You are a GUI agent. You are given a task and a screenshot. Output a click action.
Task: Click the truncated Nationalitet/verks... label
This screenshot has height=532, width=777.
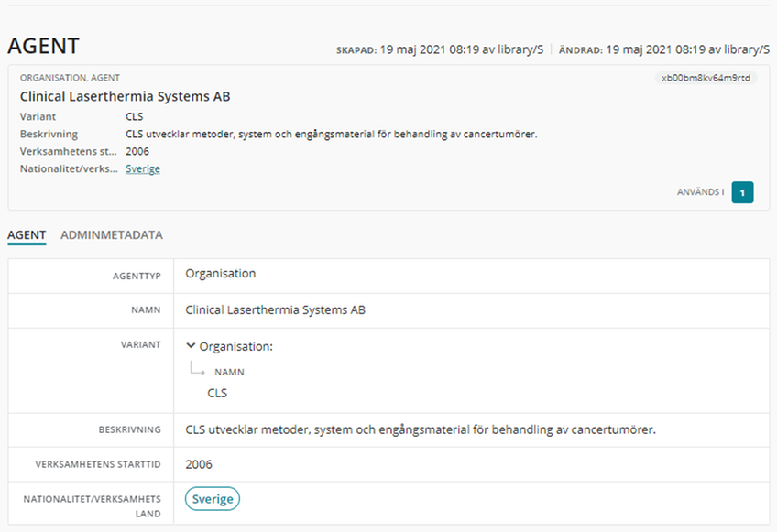pyautogui.click(x=68, y=168)
